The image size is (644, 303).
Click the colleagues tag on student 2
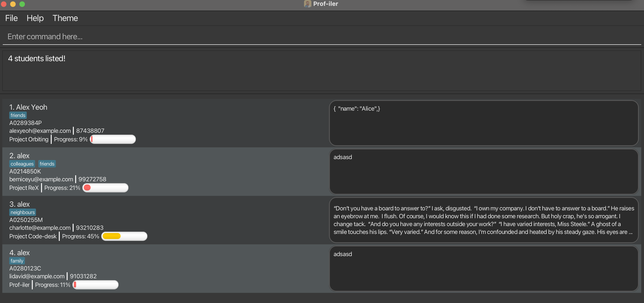coord(22,164)
